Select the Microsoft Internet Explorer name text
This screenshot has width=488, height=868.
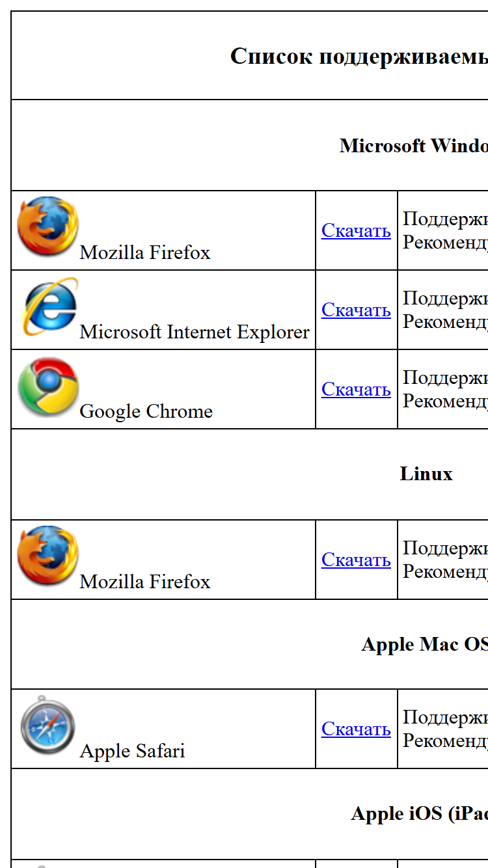(x=195, y=332)
